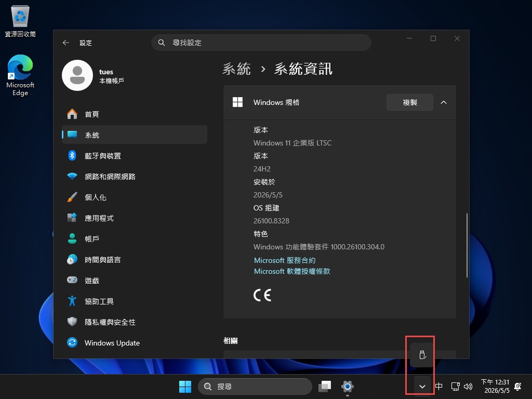Viewport: 532px width, 399px height.
Task: Click the magnifier icon in the 尋找設定 search box
Action: [162, 43]
